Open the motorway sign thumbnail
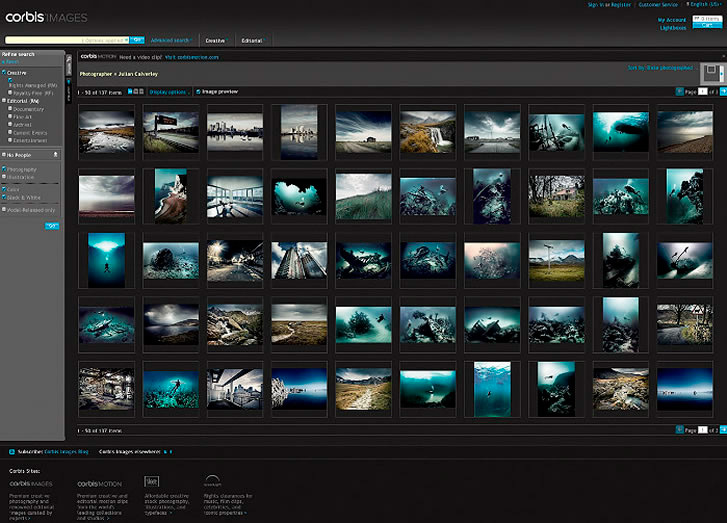 (171, 132)
